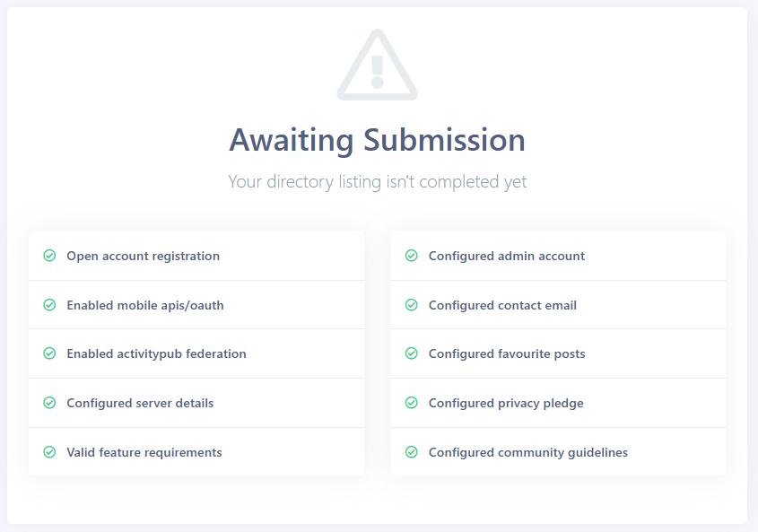Click the check icon beside Open account registration
Image resolution: width=758 pixels, height=532 pixels.
click(x=50, y=256)
